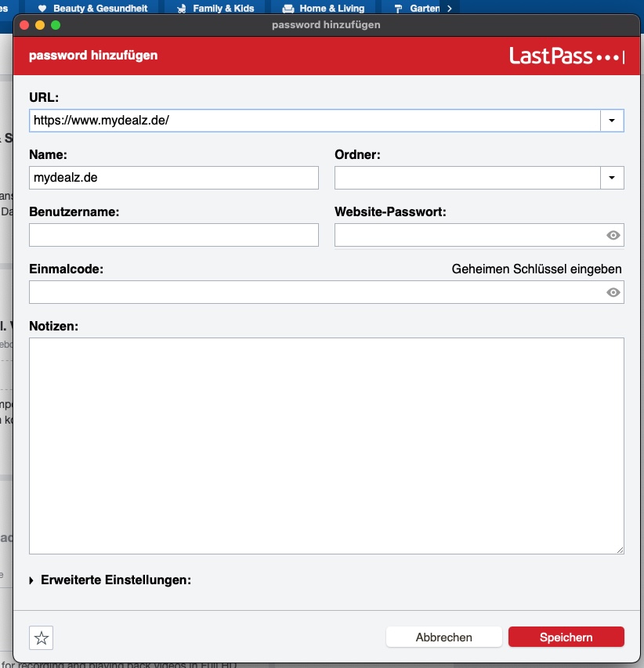The height and width of the screenshot is (668, 644).
Task: Select the Home & Living tab
Action: [324, 9]
